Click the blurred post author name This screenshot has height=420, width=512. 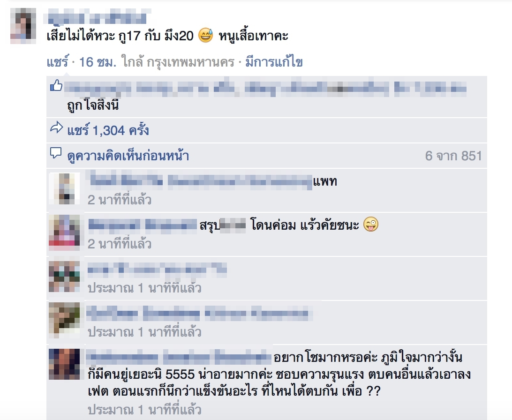tap(98, 17)
